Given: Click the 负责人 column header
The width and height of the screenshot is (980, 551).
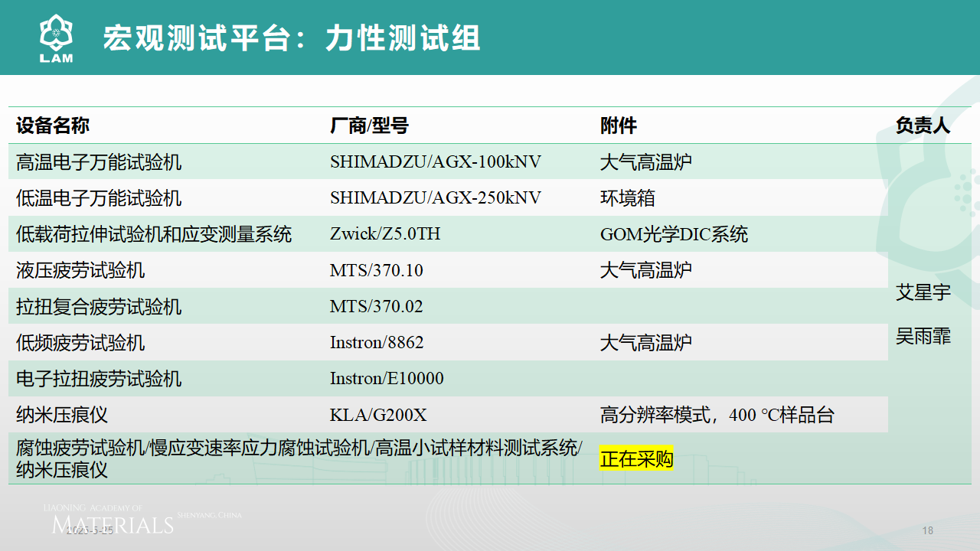Looking at the screenshot, I should (x=923, y=126).
